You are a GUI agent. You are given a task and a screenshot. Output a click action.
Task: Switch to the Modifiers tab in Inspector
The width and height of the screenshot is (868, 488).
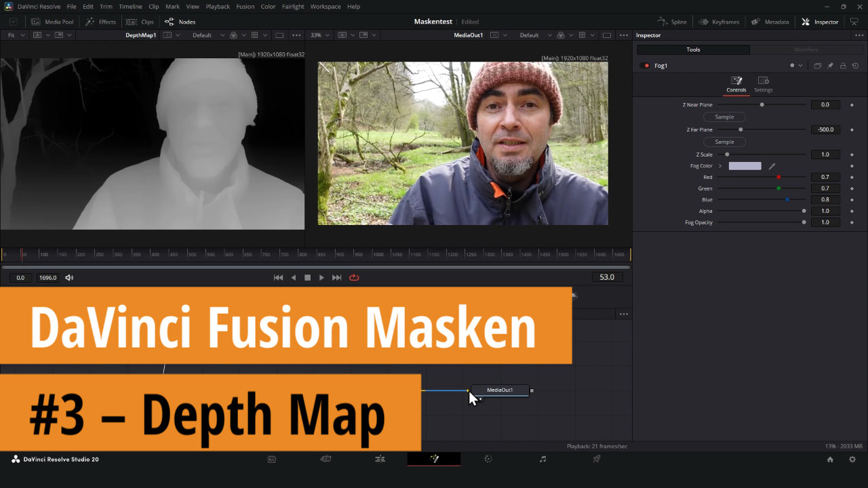pos(806,49)
